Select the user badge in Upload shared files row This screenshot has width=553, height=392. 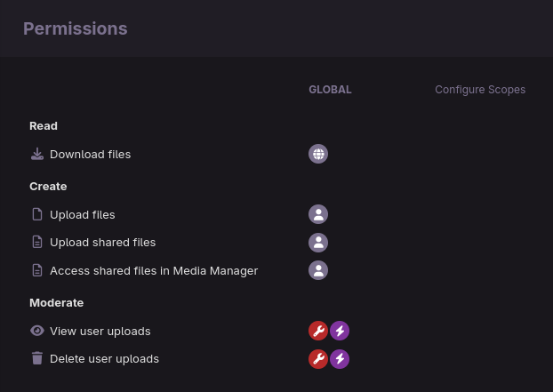tap(318, 243)
